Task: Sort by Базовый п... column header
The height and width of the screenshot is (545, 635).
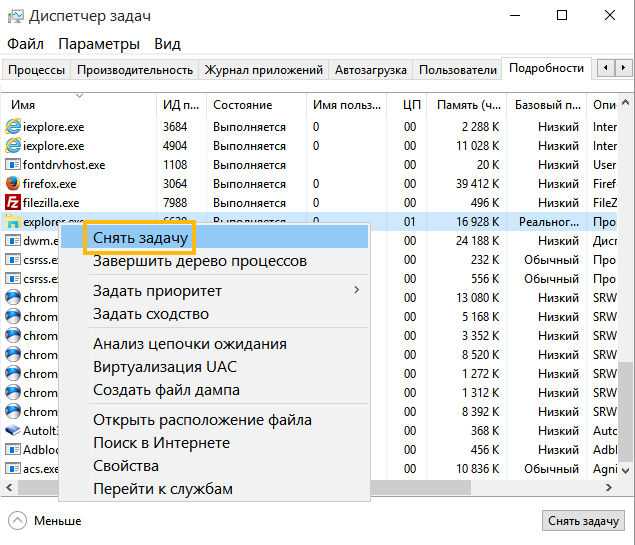Action: pos(548,105)
